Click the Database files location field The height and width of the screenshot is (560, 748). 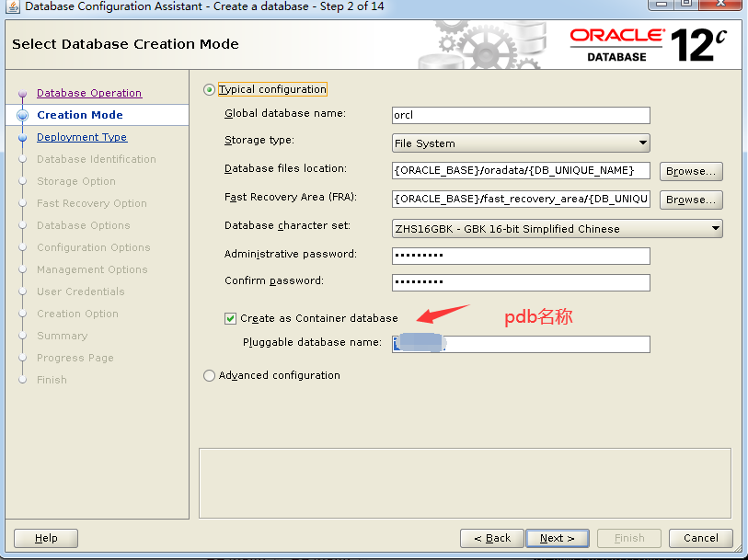(521, 171)
